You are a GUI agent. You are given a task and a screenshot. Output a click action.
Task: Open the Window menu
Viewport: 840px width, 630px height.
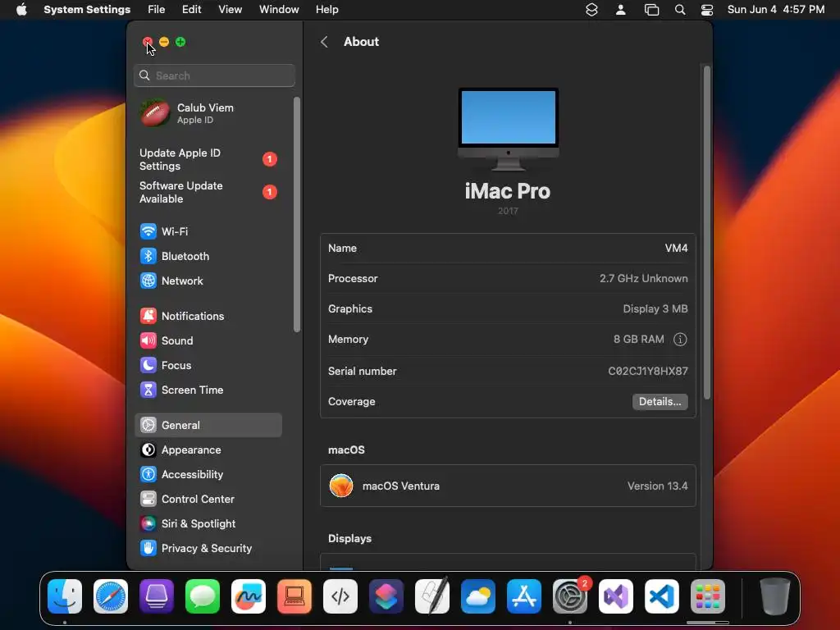pyautogui.click(x=279, y=10)
